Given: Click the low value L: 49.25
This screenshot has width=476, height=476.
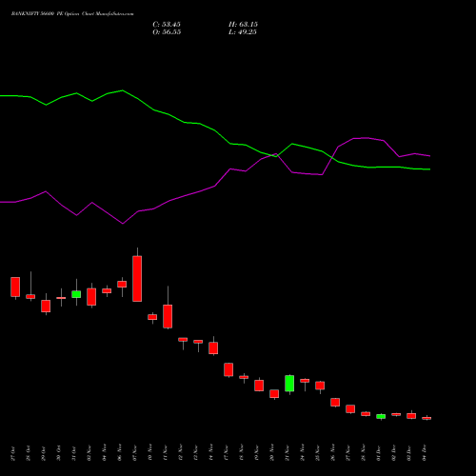Looking at the screenshot, I should coord(243,32).
